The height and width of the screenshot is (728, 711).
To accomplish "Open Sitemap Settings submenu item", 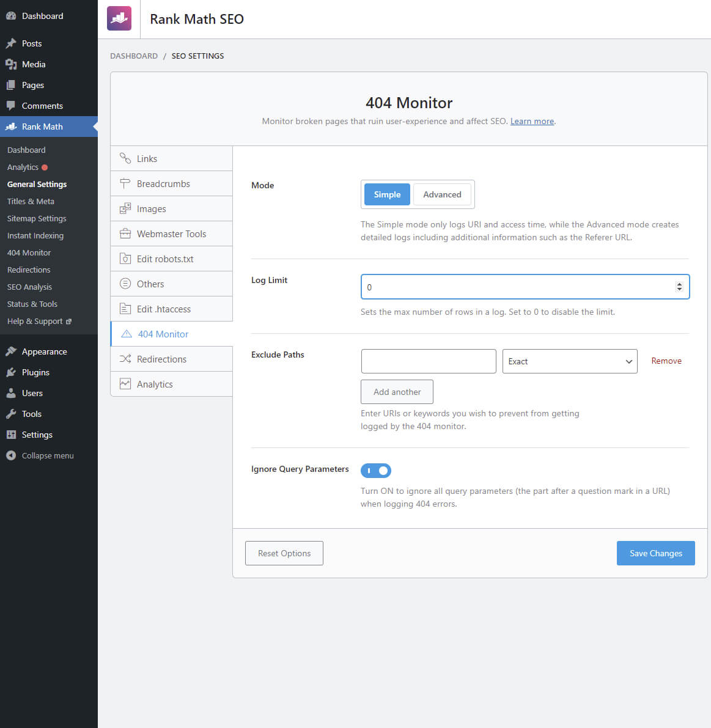I will coord(37,219).
